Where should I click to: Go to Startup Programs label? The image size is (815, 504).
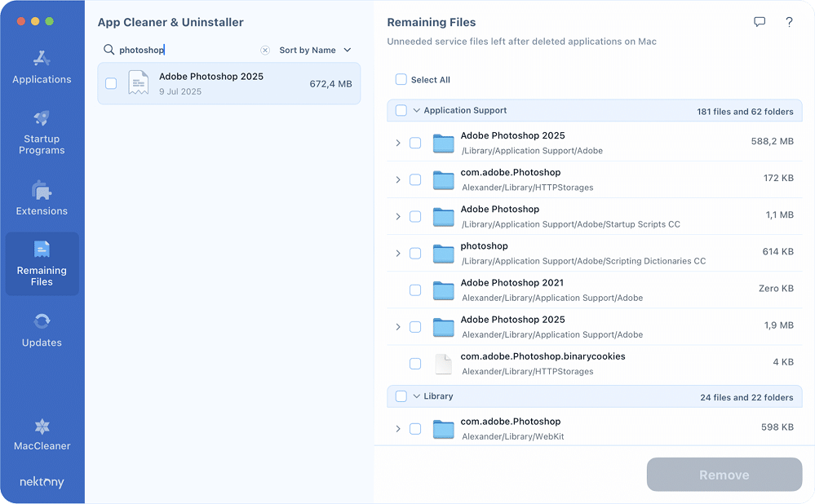point(42,144)
